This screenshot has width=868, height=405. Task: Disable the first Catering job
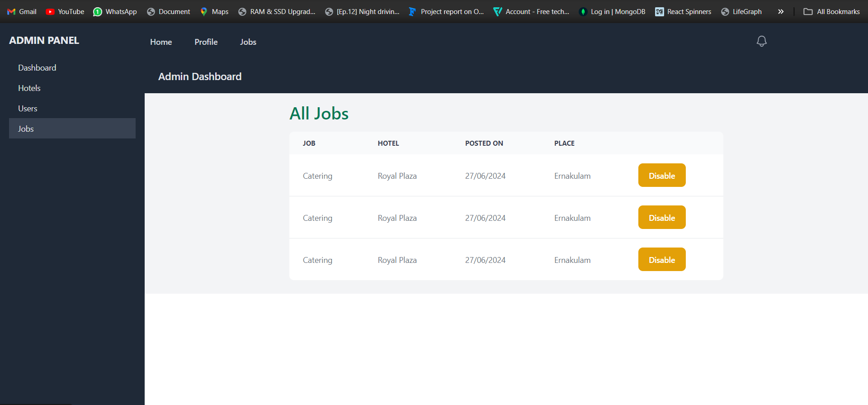coord(662,175)
